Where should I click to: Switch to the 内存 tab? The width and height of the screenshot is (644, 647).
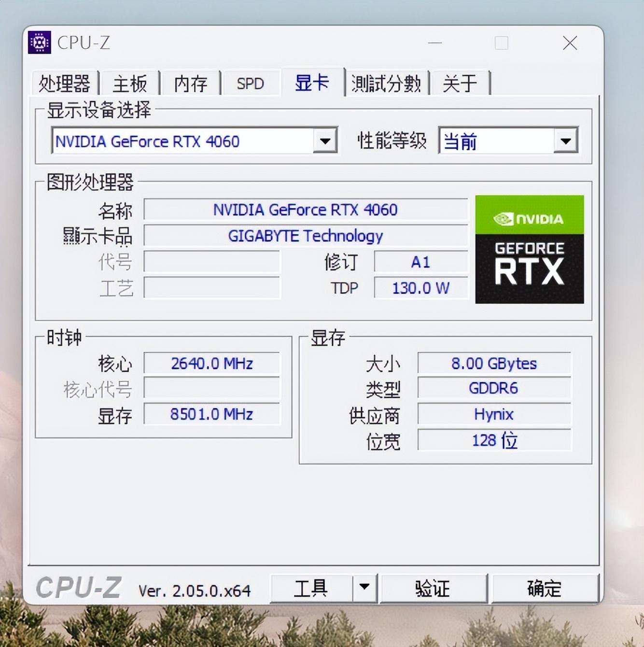click(191, 84)
